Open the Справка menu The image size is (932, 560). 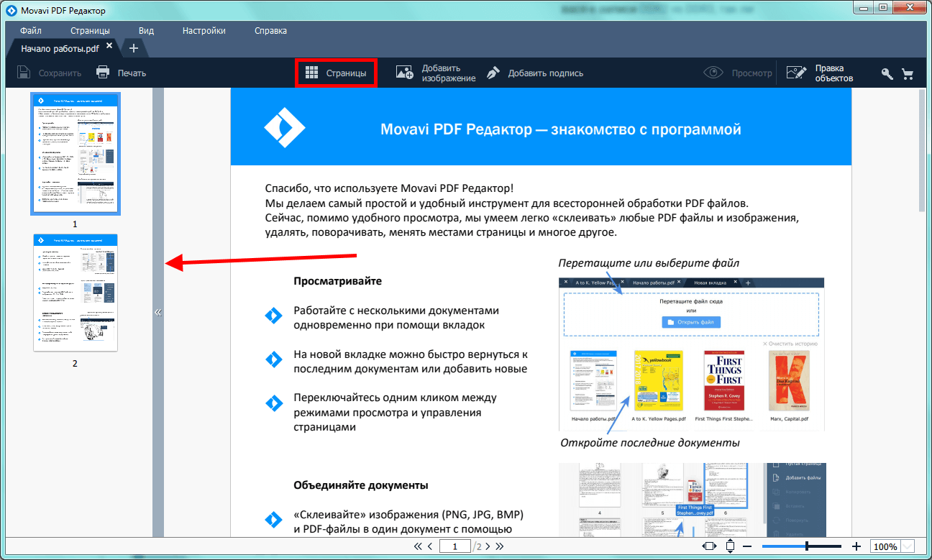(x=270, y=31)
